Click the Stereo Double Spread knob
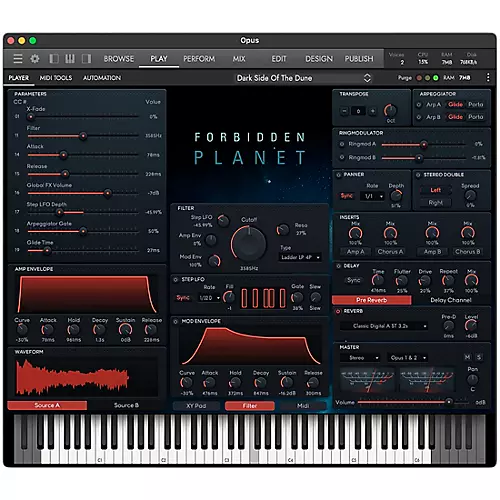The width and height of the screenshot is (500, 500). 470,196
